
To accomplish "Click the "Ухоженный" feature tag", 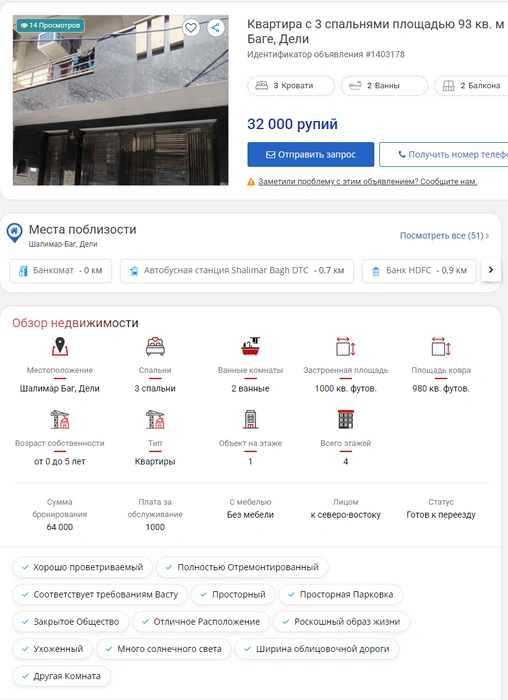I will 53,649.
